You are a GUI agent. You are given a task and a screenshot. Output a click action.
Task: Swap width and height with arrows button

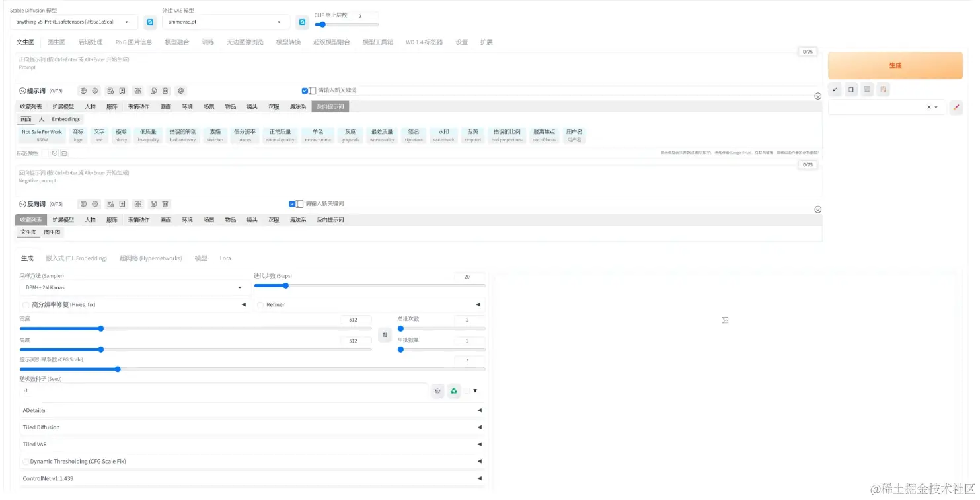[x=385, y=335]
